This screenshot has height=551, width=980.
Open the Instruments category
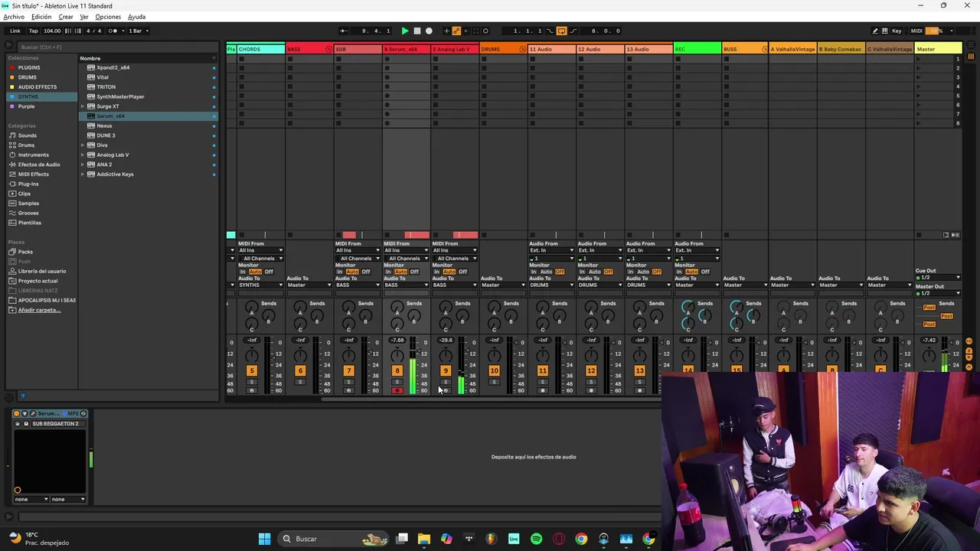[x=33, y=155]
